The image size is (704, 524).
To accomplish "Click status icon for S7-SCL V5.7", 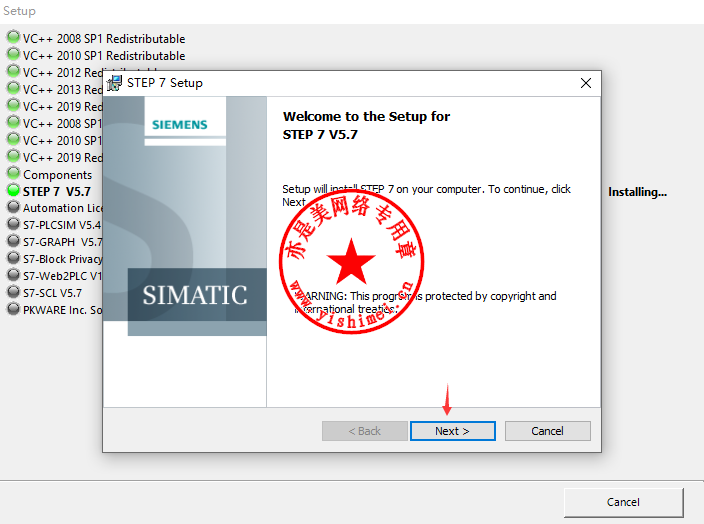I will (13, 291).
